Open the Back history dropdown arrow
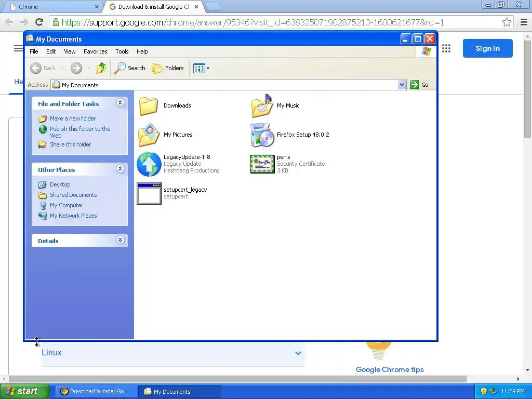The height and width of the screenshot is (399, 532). (x=62, y=68)
